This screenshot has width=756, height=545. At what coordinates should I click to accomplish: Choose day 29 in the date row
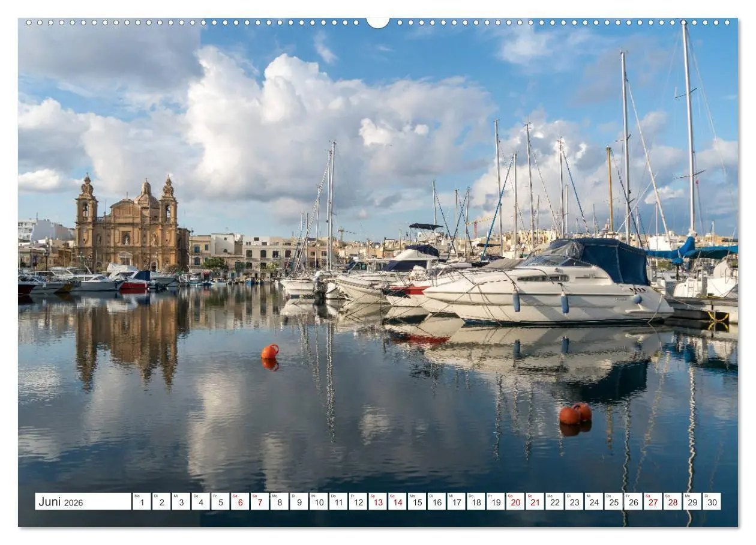[x=692, y=502]
